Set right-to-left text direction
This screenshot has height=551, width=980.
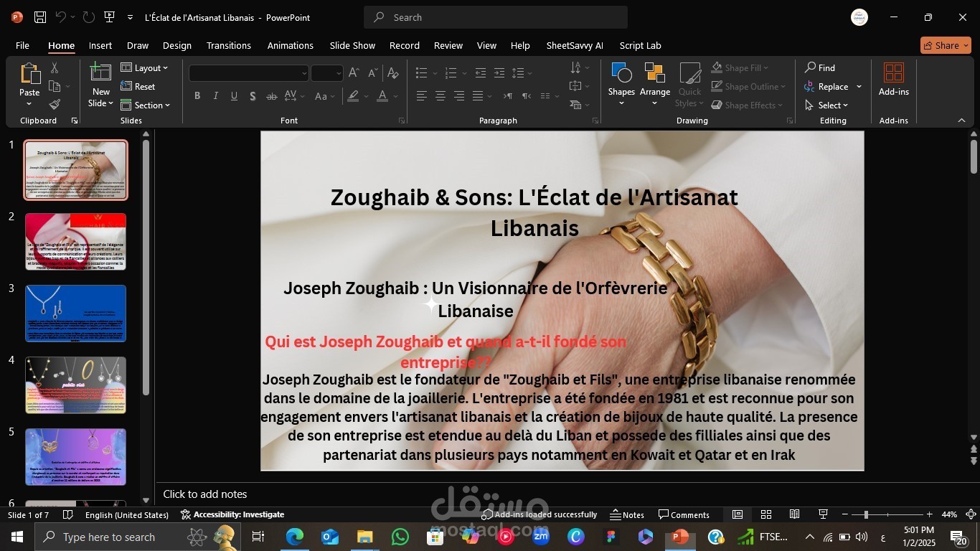(x=527, y=96)
